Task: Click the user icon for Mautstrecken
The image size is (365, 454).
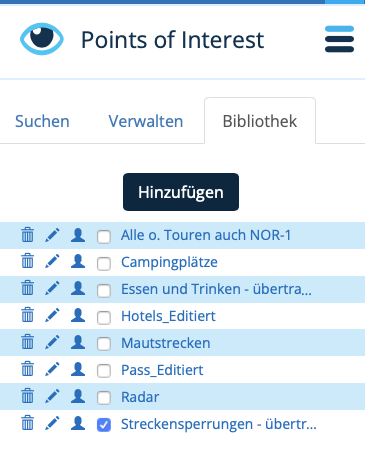Action: click(x=78, y=342)
